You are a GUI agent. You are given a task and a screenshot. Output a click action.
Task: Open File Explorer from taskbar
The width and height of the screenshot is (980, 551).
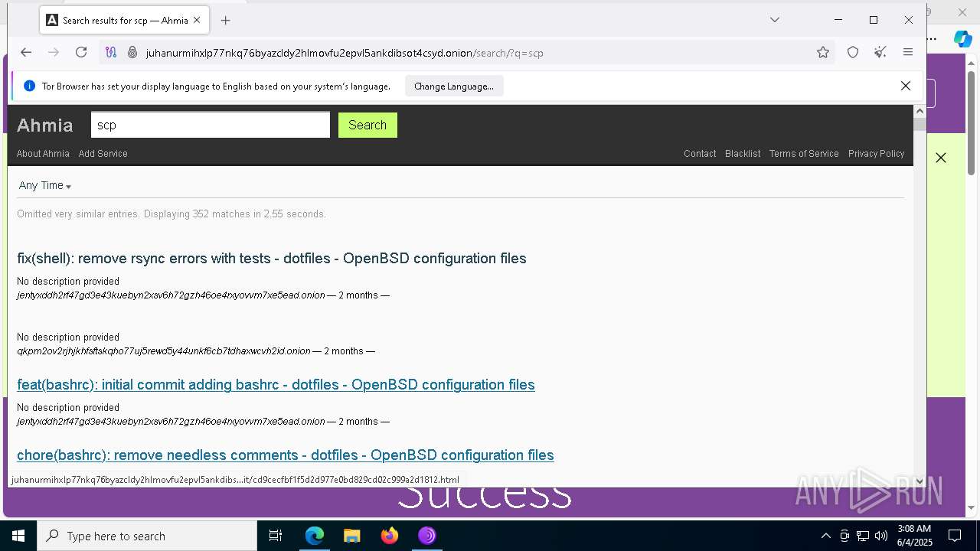352,536
